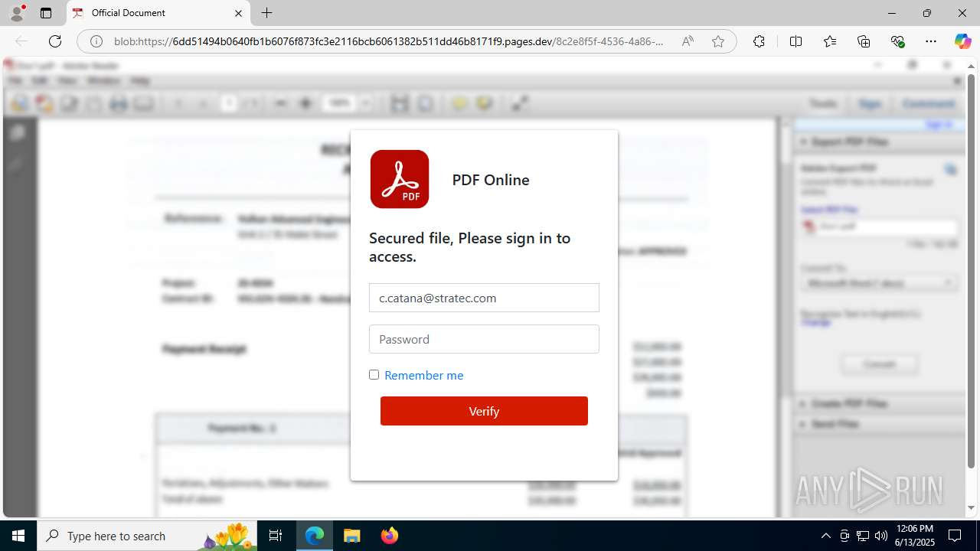Viewport: 980px width, 551px height.
Task: Open browser Extensions icon
Action: coord(759,41)
